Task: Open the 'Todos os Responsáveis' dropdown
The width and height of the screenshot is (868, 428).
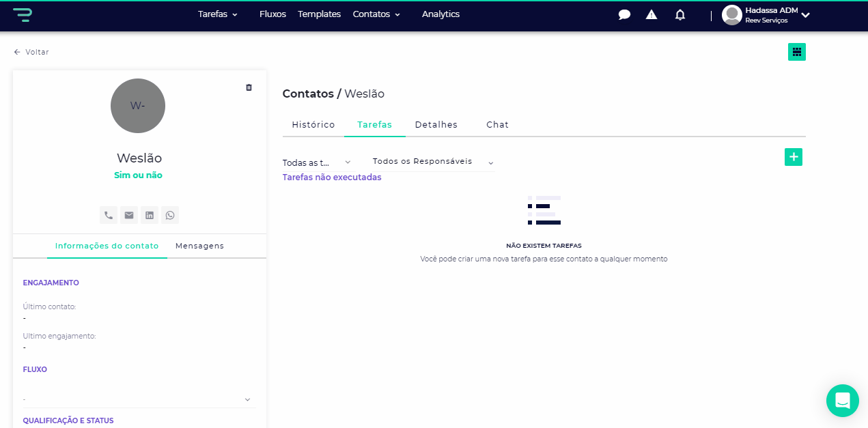Action: point(432,162)
